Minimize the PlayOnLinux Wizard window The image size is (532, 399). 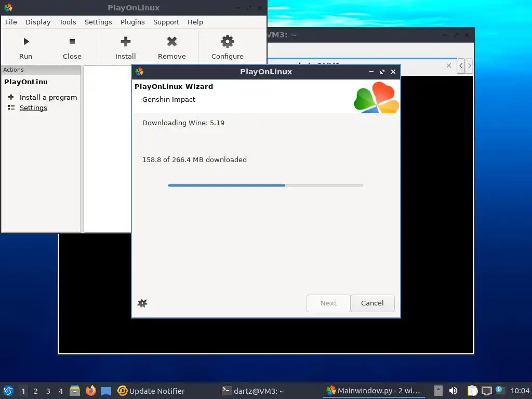pyautogui.click(x=371, y=72)
